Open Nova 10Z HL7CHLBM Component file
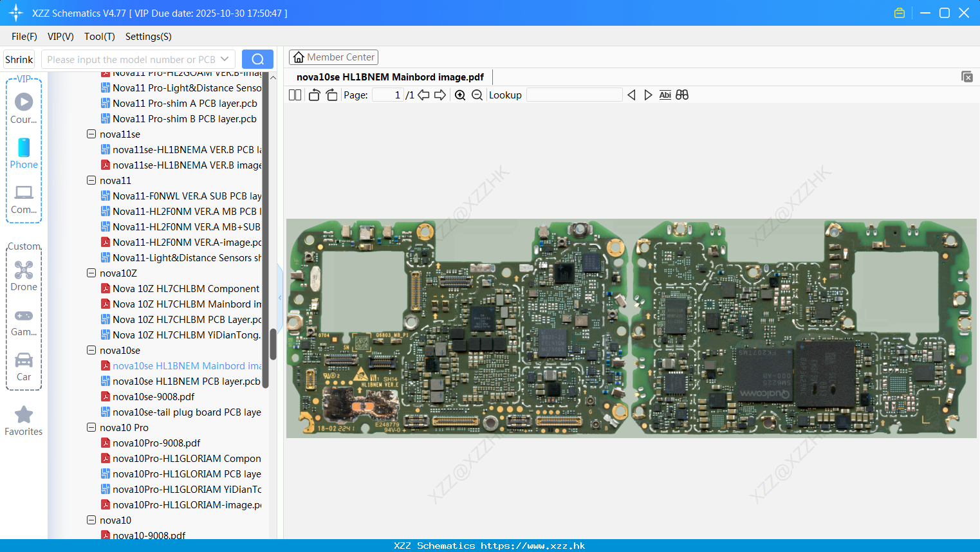This screenshot has width=980, height=552. (x=186, y=288)
